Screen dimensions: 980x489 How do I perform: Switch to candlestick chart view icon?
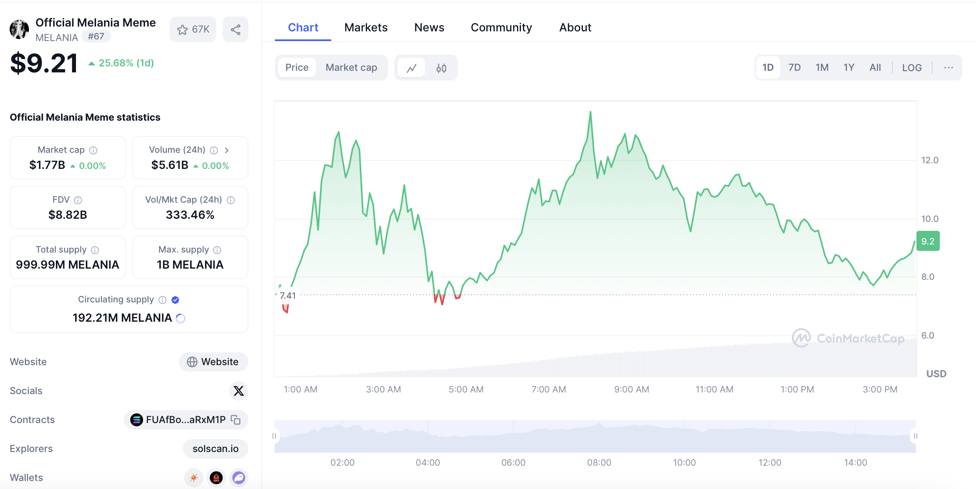click(441, 68)
